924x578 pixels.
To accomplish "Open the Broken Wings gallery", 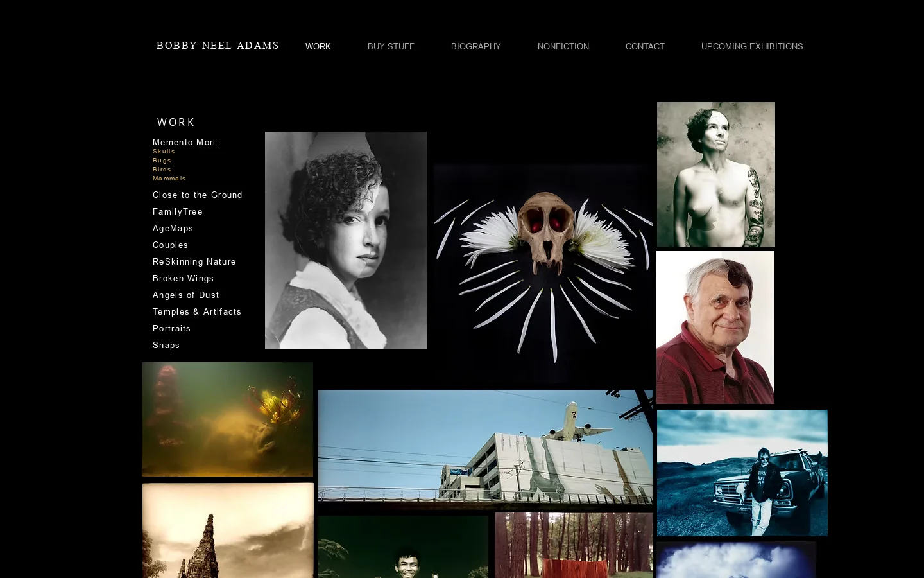I will pos(183,278).
